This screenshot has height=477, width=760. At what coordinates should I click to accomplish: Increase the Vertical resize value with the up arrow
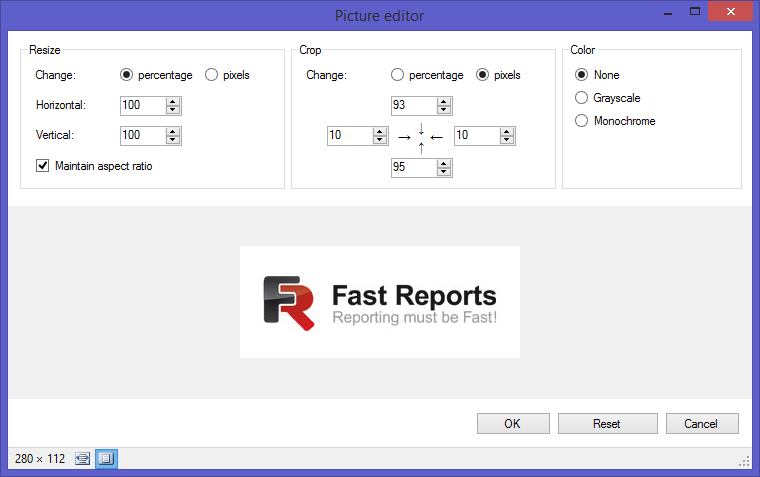pos(173,131)
